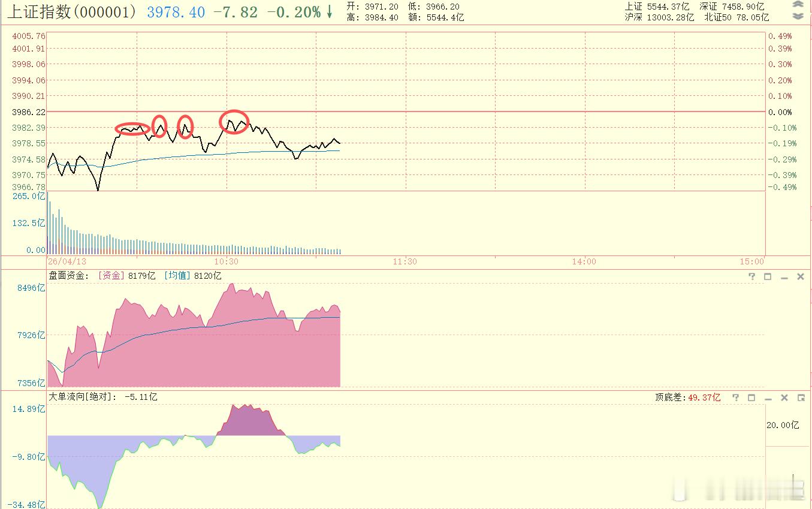Click the 3986.22 previous close axis label

(x=28, y=112)
